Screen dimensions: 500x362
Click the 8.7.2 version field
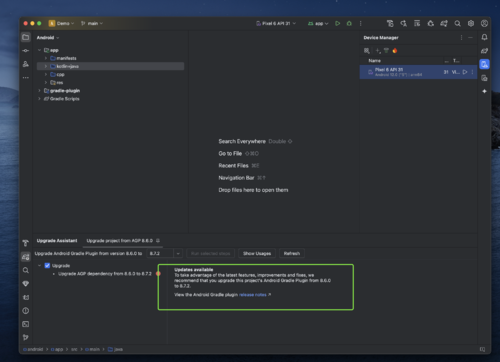coord(160,254)
